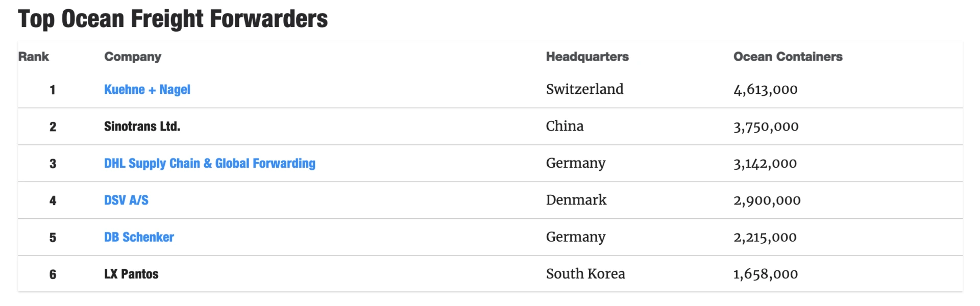Click the China headquarters cell

(x=565, y=126)
